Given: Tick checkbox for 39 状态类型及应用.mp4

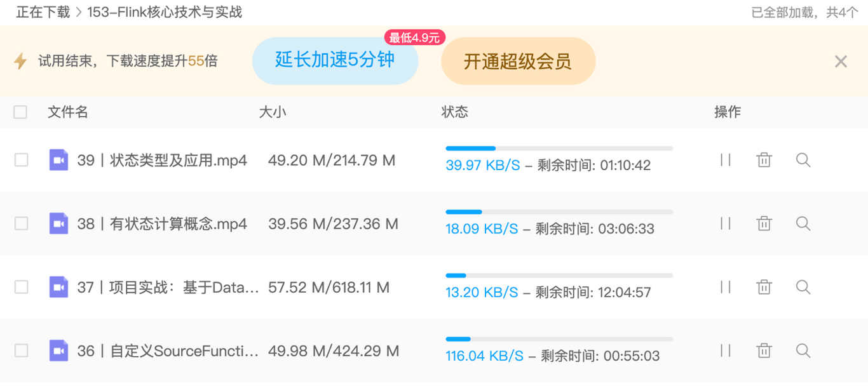Looking at the screenshot, I should click(21, 160).
